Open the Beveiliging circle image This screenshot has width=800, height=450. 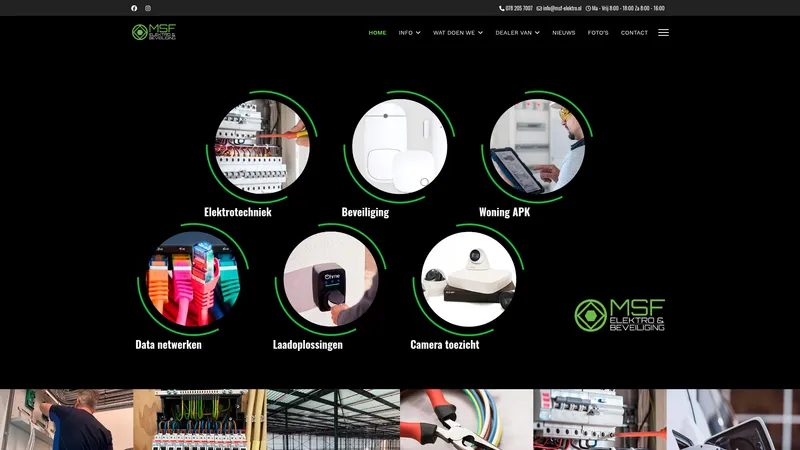[399, 147]
